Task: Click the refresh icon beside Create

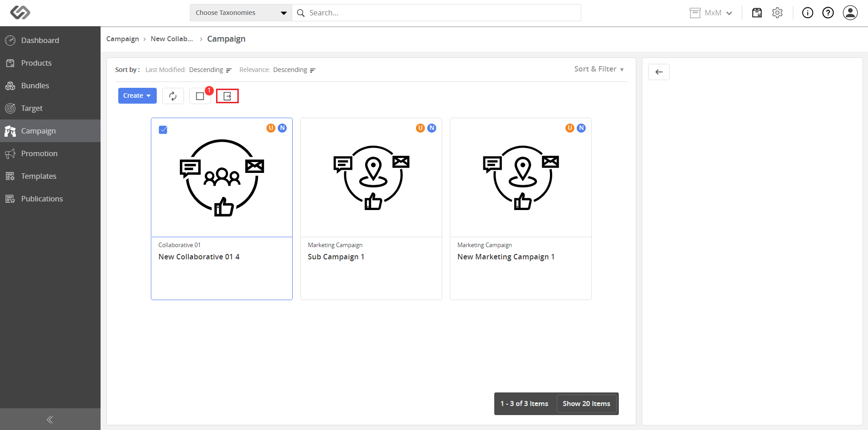Action: coord(173,96)
